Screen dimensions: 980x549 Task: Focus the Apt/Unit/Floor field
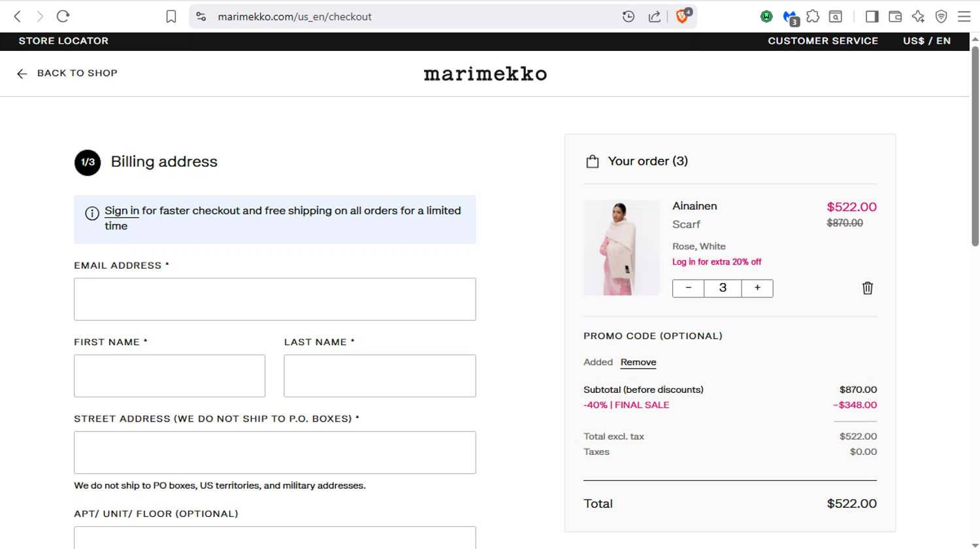[275, 538]
